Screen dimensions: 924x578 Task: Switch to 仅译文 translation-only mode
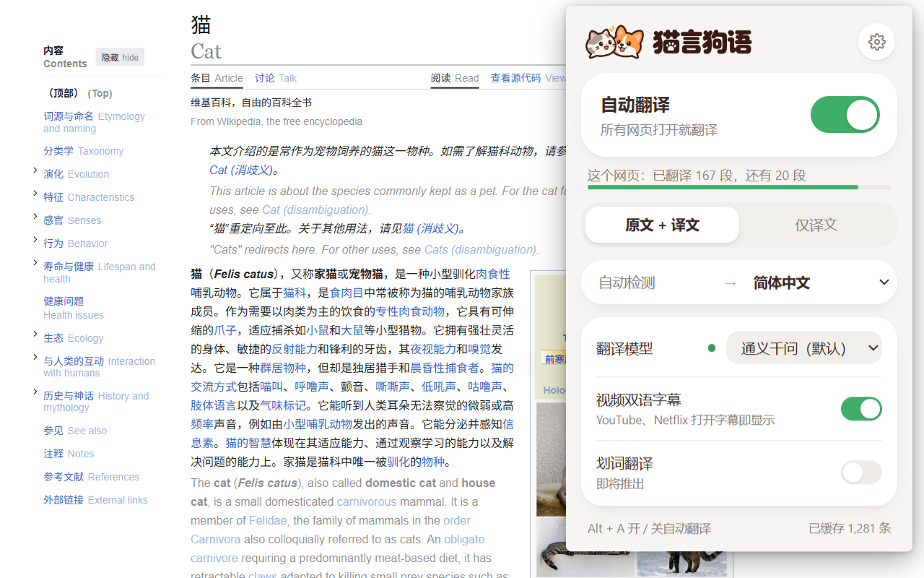click(x=816, y=225)
